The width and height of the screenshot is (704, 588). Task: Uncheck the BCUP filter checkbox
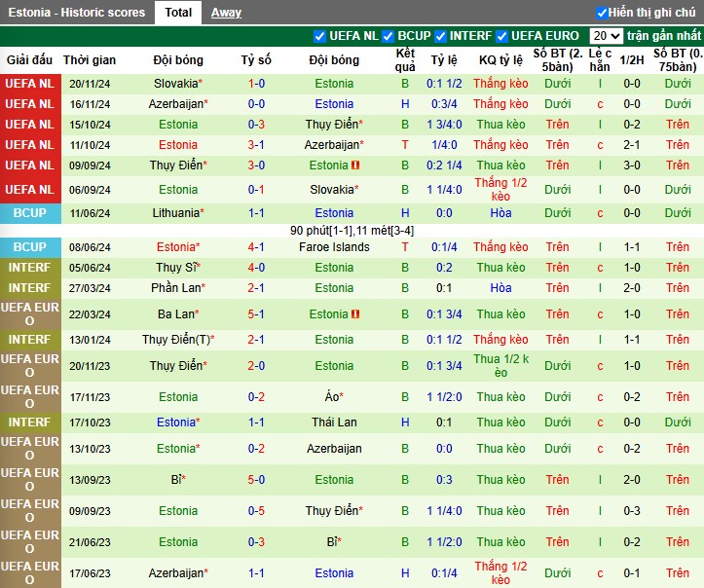388,36
